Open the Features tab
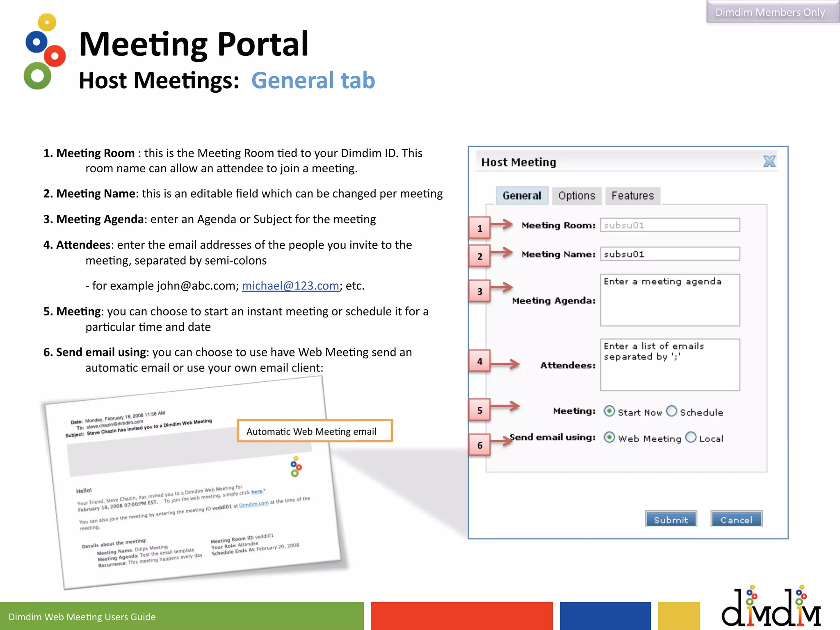Screen dimensions: 840x630 633,196
